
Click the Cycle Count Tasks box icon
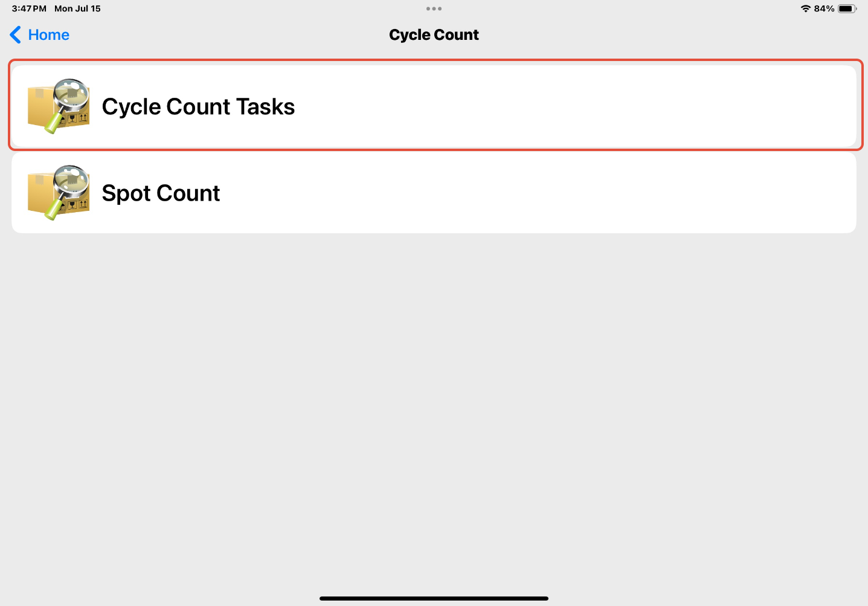59,106
